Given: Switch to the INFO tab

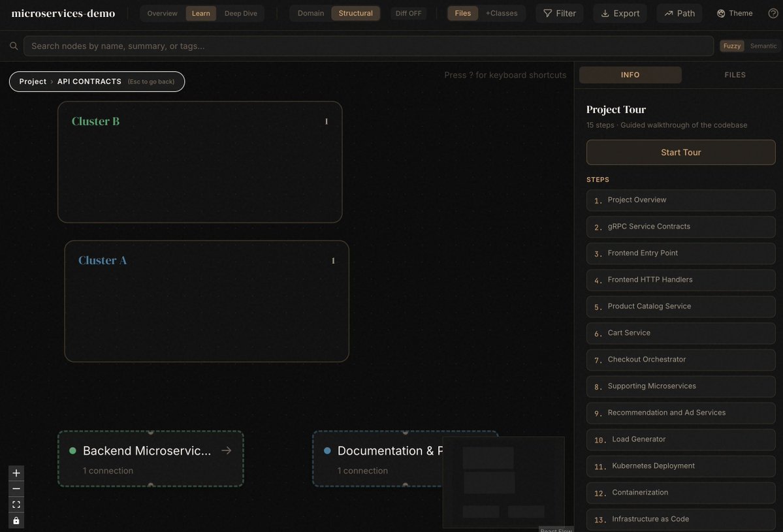Looking at the screenshot, I should 630,75.
